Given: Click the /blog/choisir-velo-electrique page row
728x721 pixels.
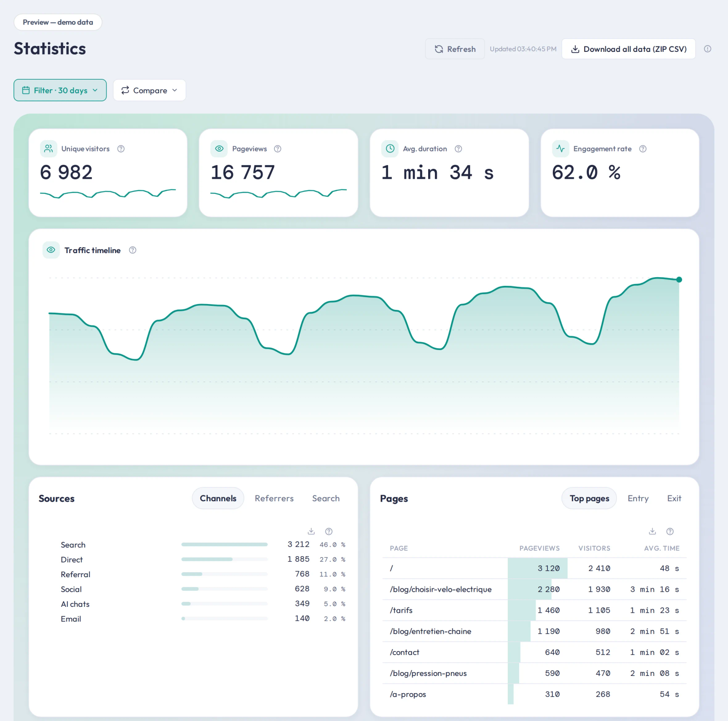Looking at the screenshot, I should point(534,589).
